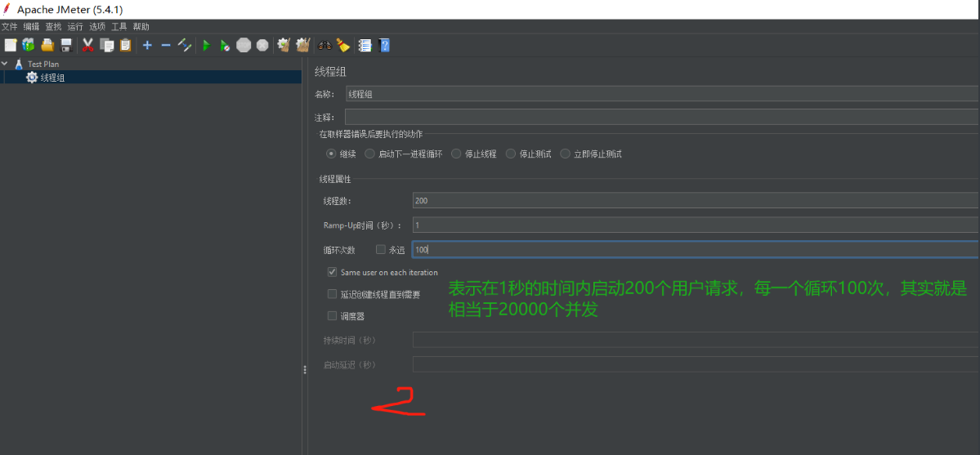Uncheck Same user on each iteration

[x=333, y=273]
